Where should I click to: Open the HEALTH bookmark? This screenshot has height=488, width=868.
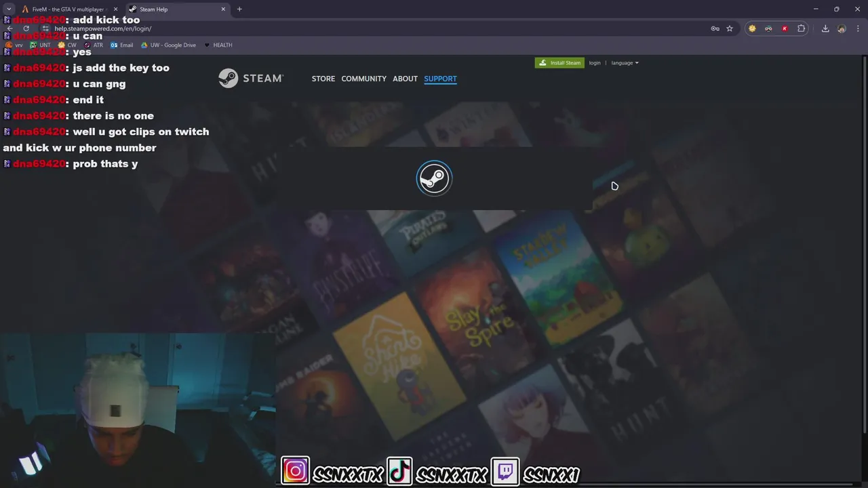pyautogui.click(x=218, y=45)
